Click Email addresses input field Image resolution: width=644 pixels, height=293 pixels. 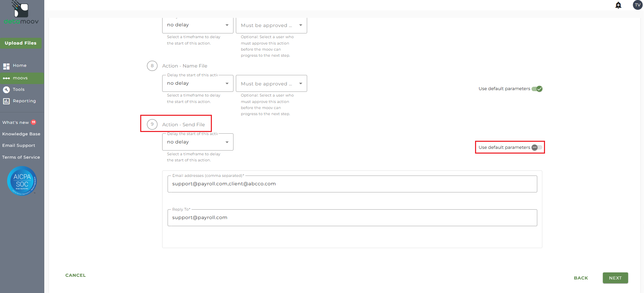click(352, 184)
